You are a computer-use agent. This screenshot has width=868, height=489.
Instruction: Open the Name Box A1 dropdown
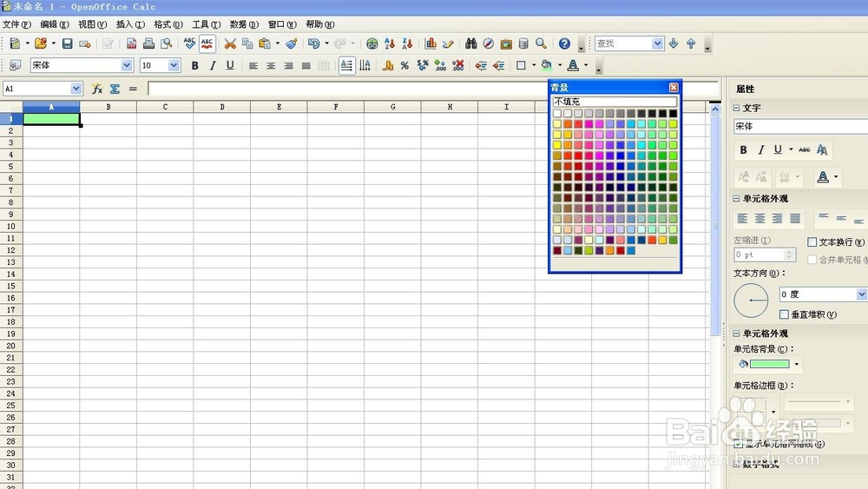click(x=76, y=89)
